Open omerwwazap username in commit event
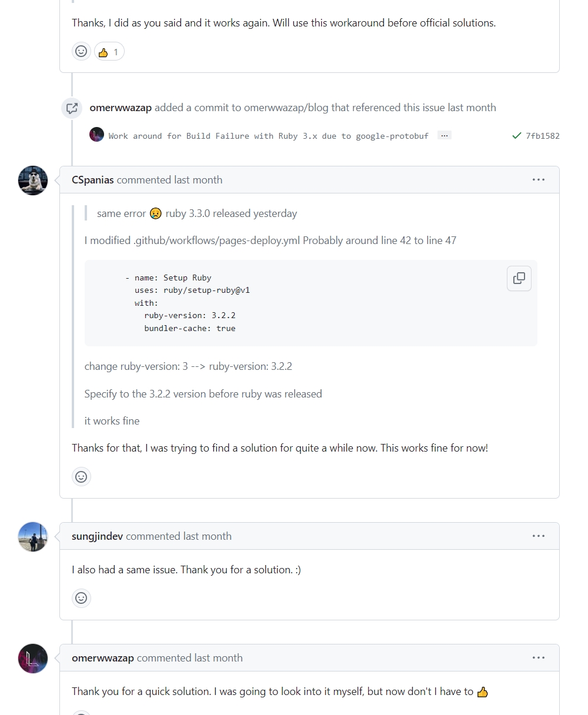Screen dimensions: 588x715 [x=121, y=108]
